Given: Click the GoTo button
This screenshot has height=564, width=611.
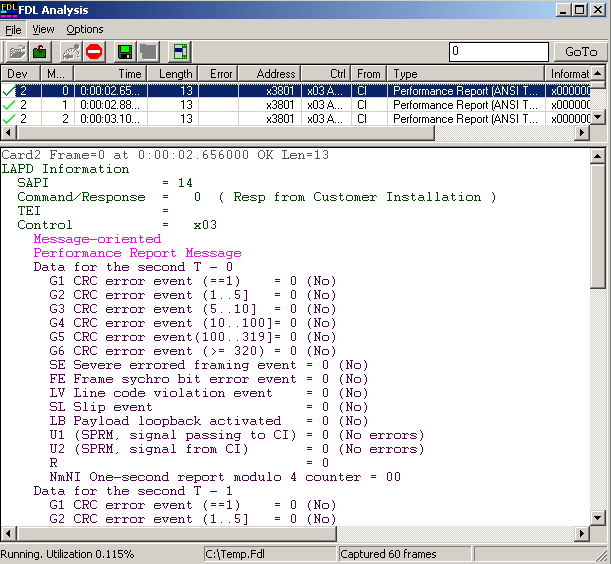Looking at the screenshot, I should coord(581,51).
